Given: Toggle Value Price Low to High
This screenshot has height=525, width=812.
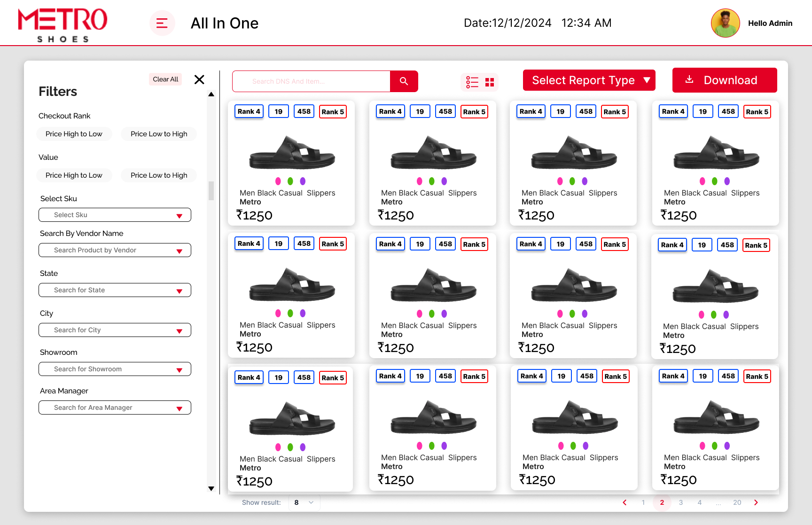Looking at the screenshot, I should tap(159, 175).
